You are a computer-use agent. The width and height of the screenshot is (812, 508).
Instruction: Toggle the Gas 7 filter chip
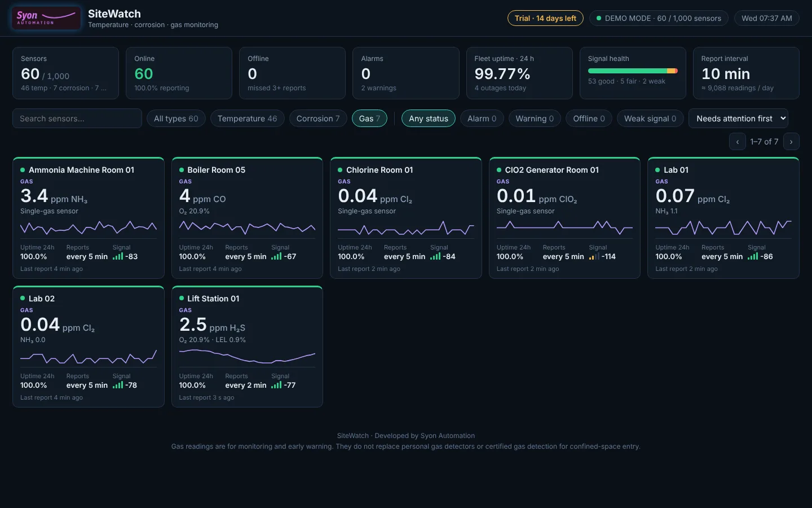pyautogui.click(x=369, y=119)
